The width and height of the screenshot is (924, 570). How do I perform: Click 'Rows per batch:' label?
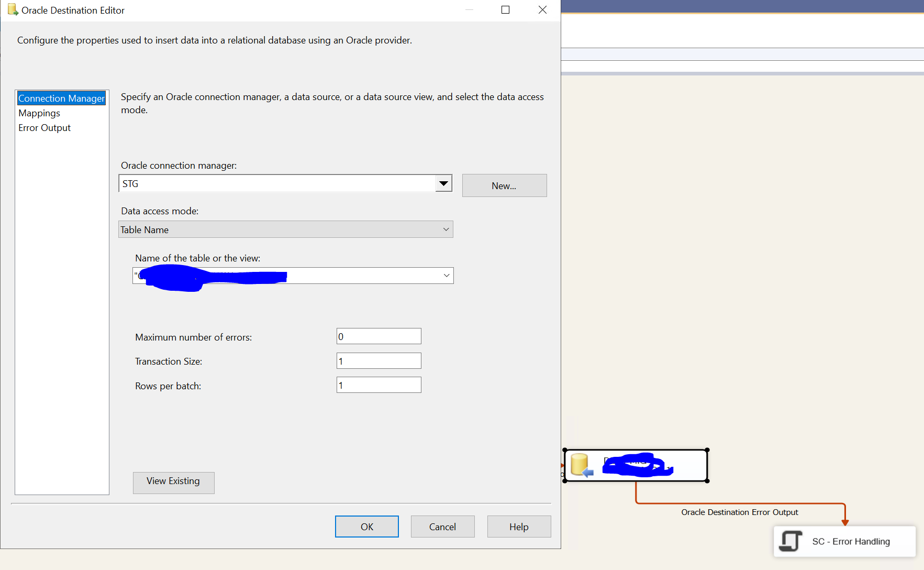click(x=168, y=386)
